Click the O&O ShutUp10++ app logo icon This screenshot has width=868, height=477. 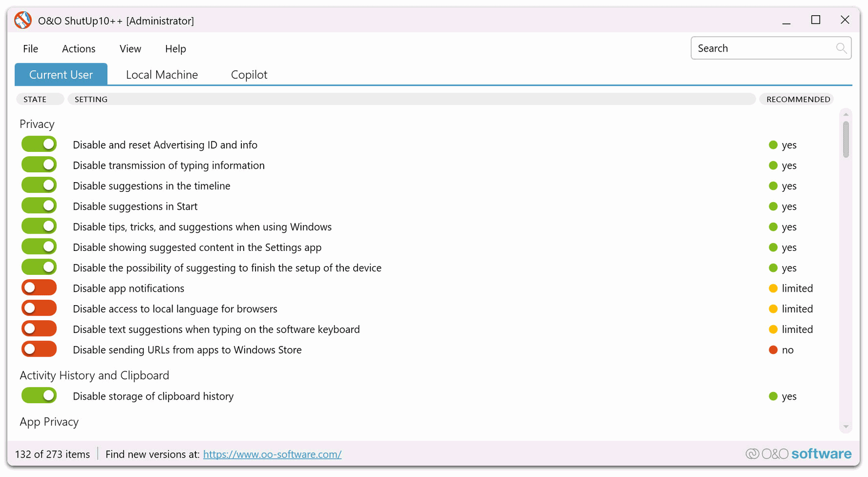(x=23, y=20)
